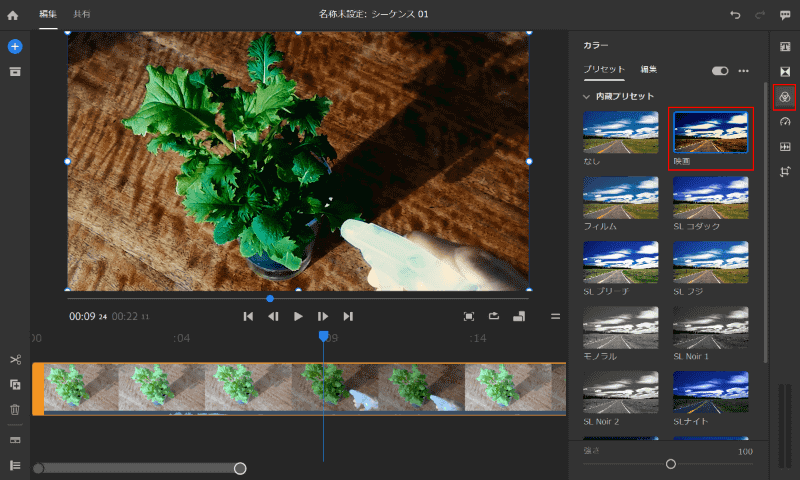Screen dimensions: 800x480
Task: Toggle loop playback
Action: click(494, 316)
